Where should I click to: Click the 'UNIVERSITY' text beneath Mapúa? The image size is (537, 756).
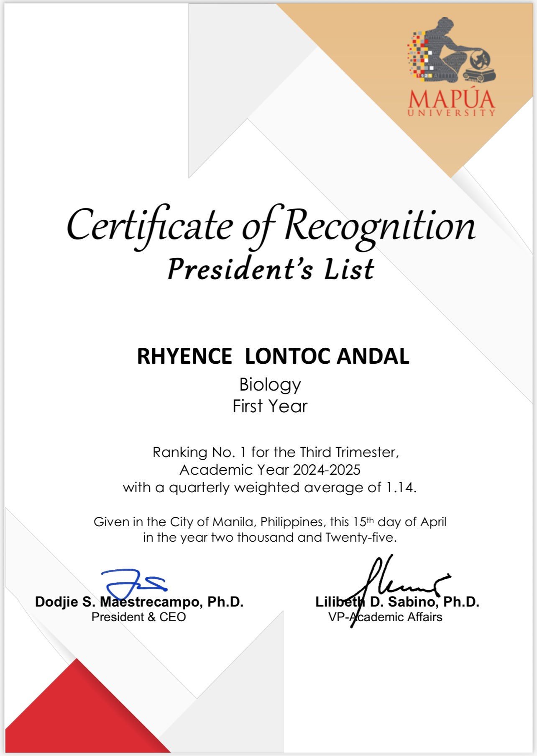[x=452, y=113]
